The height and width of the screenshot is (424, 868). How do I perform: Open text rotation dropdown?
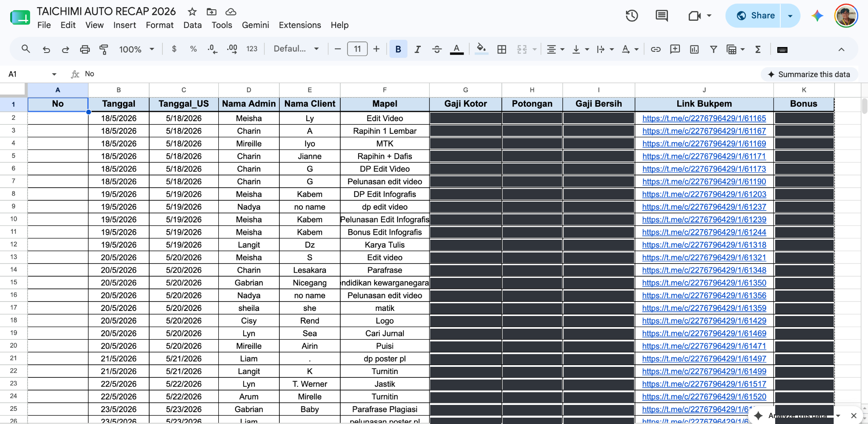coord(630,49)
